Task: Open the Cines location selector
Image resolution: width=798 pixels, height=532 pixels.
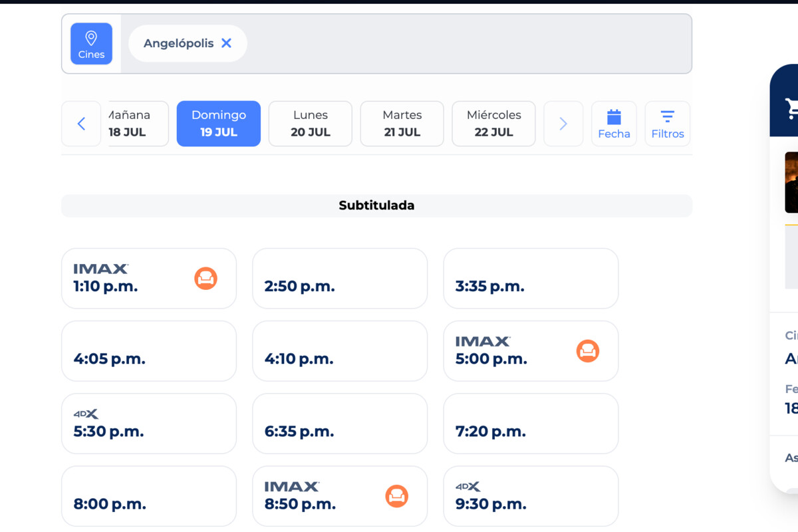Action: click(91, 44)
